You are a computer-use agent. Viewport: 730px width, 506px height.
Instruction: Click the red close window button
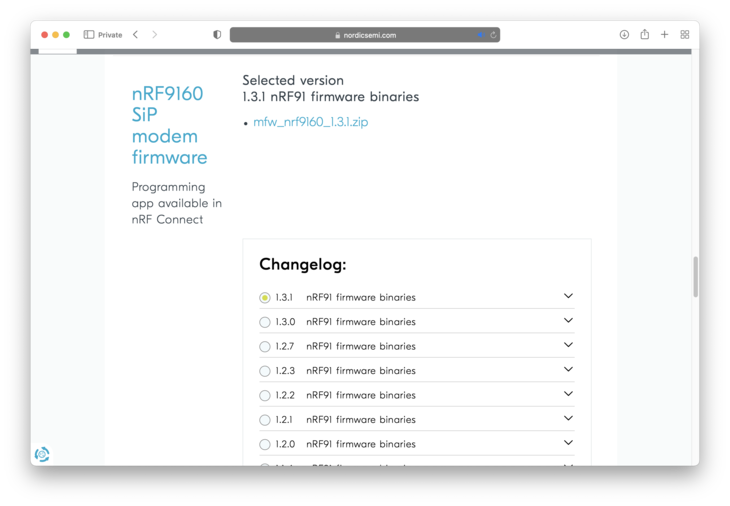45,35
